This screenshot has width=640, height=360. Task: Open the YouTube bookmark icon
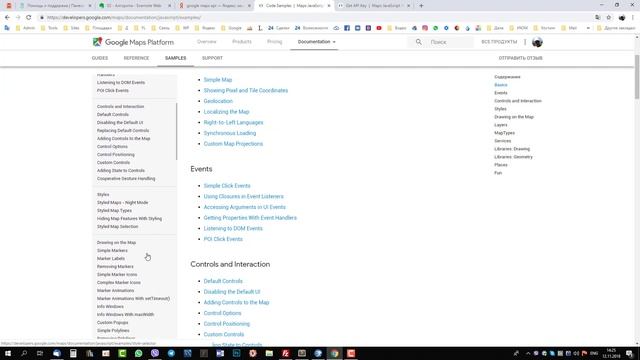click(379, 28)
